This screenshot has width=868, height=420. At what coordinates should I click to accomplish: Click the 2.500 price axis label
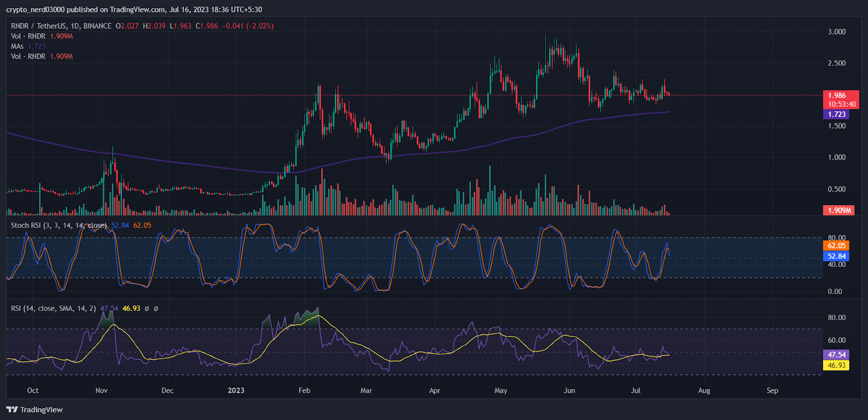tap(837, 63)
